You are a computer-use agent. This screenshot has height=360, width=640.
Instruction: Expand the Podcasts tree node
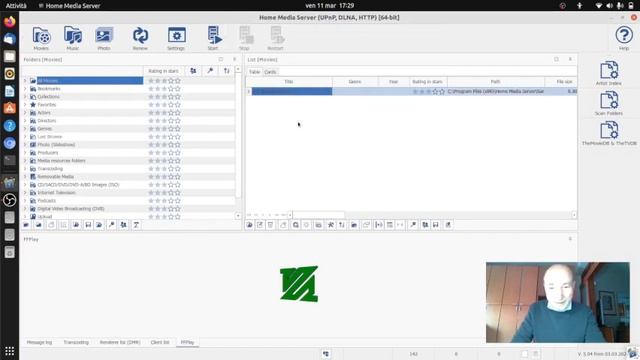25,201
